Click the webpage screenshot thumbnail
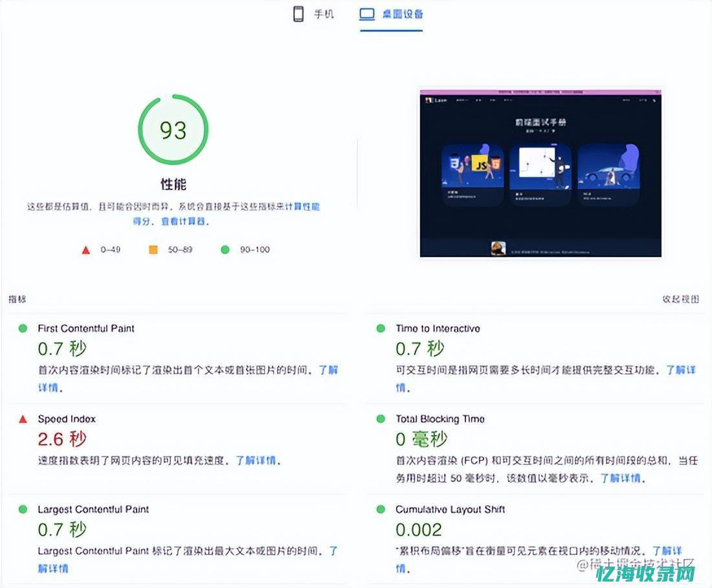Viewport: 712px width, 588px height. 542,175
